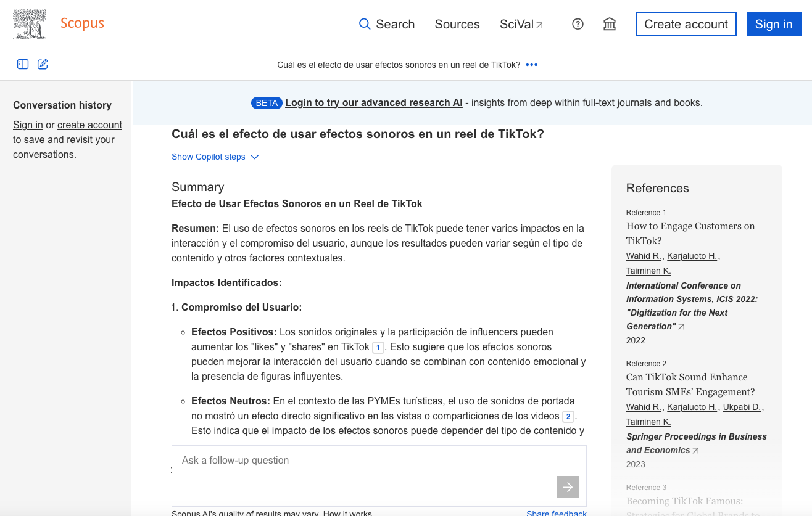This screenshot has height=516, width=812.
Task: Open reference titled How to Engage Customers on TikTok
Action: [x=690, y=233]
